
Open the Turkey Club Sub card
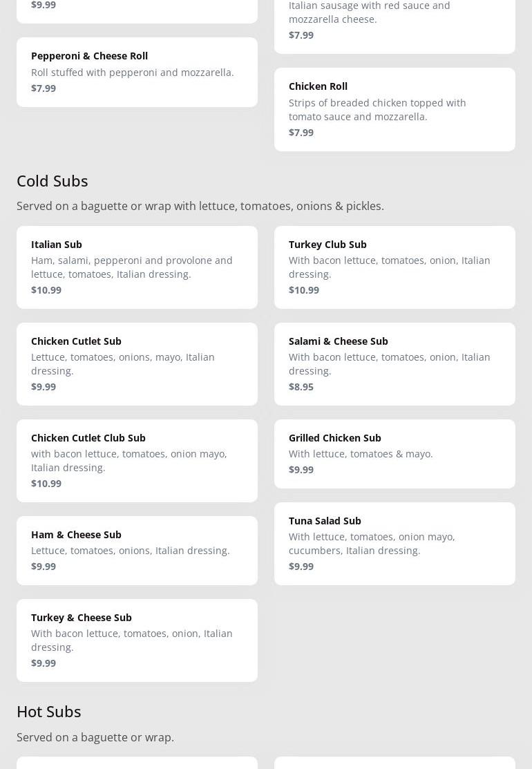395,267
